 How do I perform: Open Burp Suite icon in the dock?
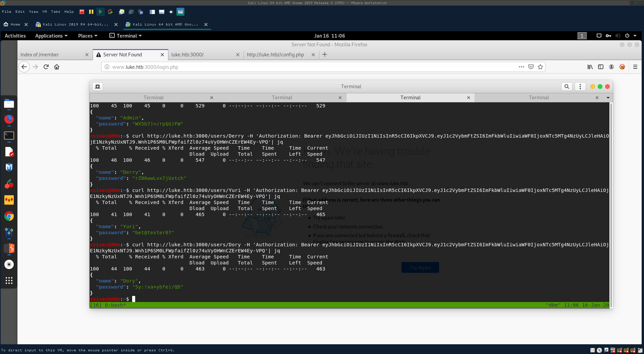[9, 248]
